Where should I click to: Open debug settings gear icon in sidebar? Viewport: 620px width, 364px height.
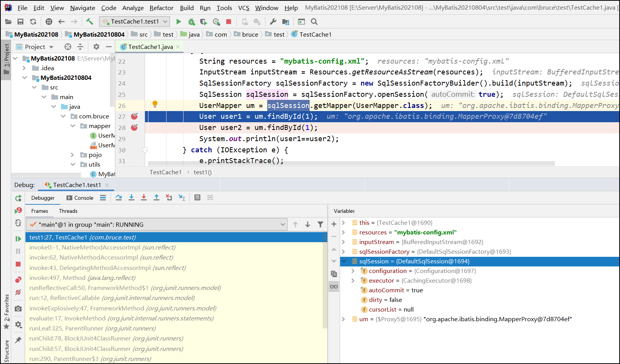click(x=18, y=325)
